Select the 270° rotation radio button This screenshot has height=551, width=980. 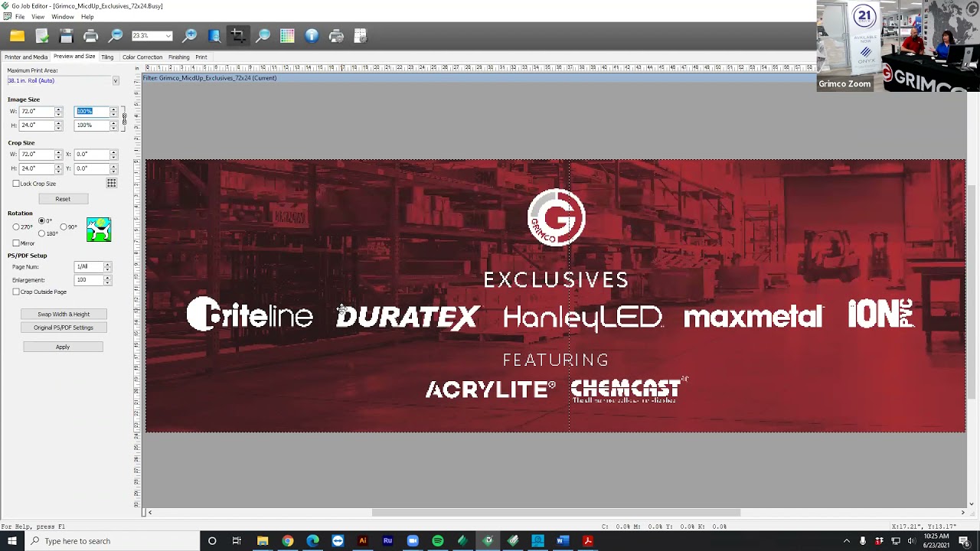click(x=16, y=227)
